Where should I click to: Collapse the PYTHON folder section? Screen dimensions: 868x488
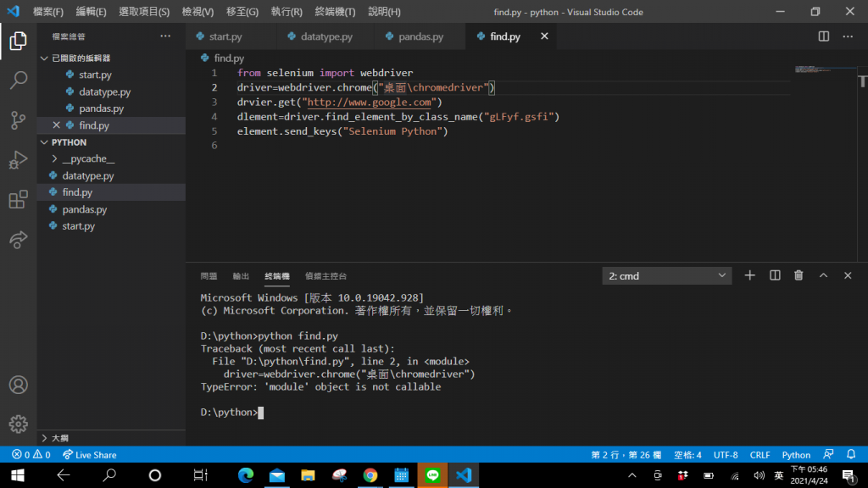click(44, 142)
